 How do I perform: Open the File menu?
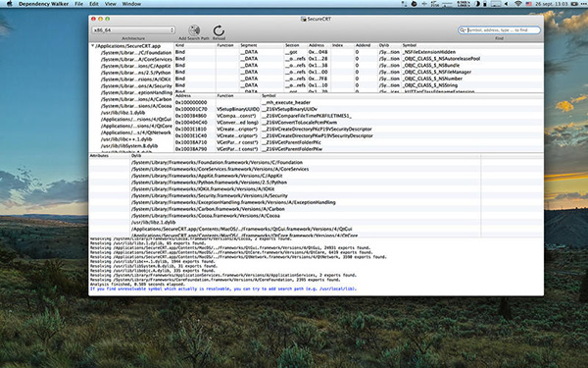point(78,4)
